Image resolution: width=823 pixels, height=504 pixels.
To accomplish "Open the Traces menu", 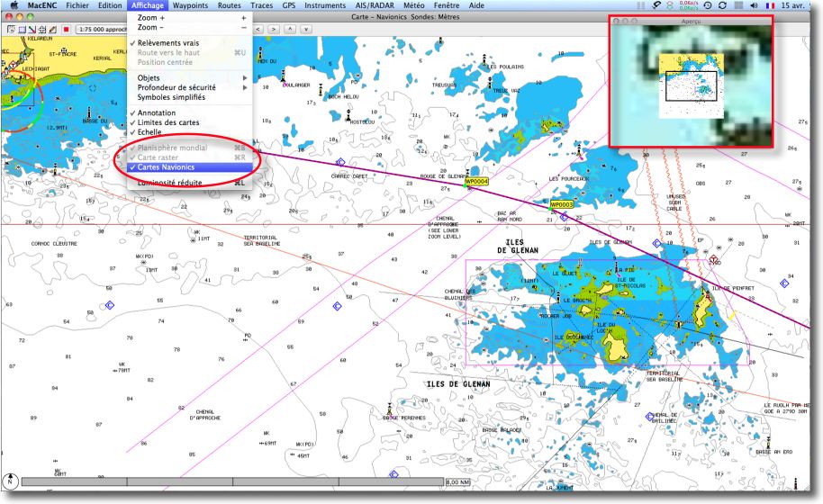I will pyautogui.click(x=261, y=5).
